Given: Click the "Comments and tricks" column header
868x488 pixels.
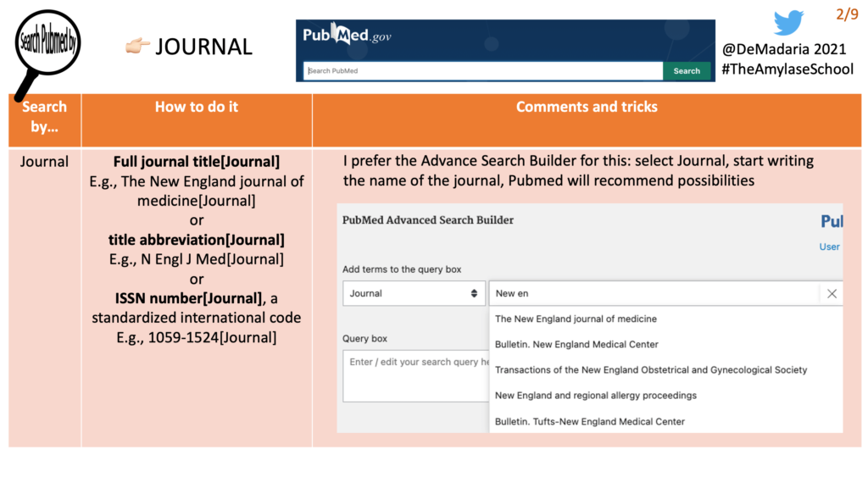Looking at the screenshot, I should click(x=587, y=107).
